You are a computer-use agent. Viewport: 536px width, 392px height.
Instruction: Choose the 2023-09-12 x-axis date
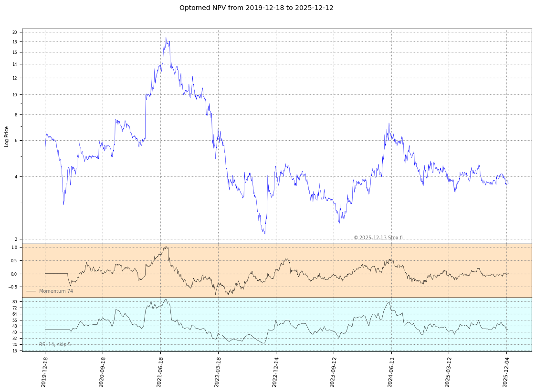coord(333,371)
